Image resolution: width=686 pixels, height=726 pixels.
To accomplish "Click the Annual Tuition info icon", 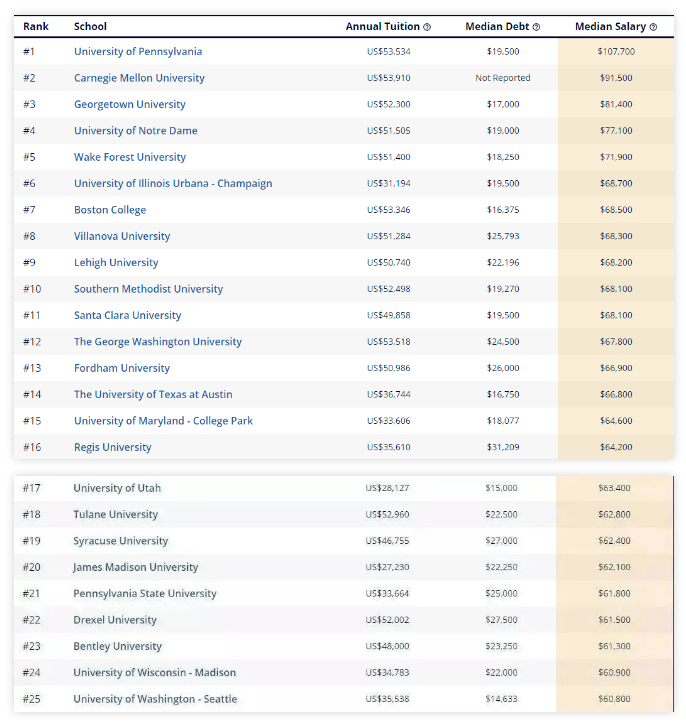I will click(427, 27).
